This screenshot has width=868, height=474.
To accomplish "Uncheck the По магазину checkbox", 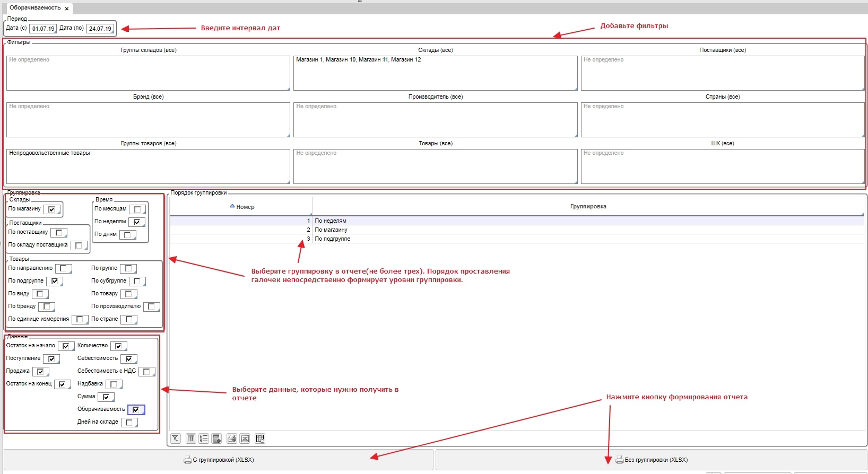I will [x=51, y=209].
